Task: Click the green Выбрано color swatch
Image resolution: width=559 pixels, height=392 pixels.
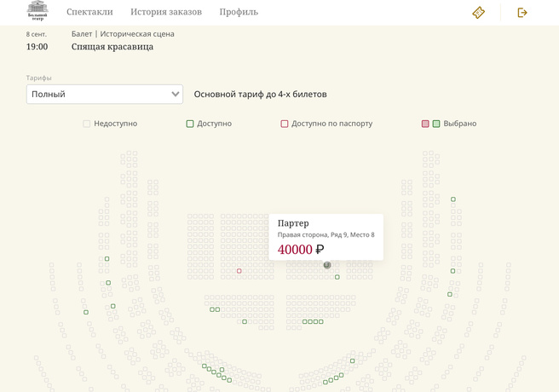Action: pos(436,124)
